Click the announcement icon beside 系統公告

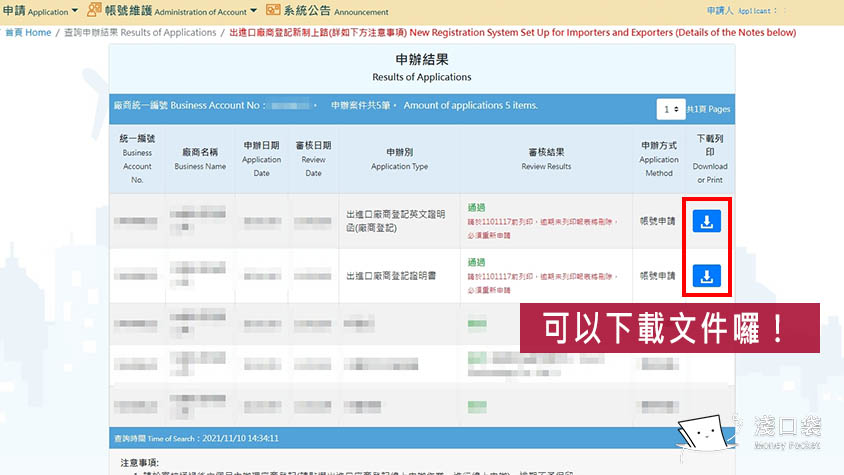[x=273, y=10]
